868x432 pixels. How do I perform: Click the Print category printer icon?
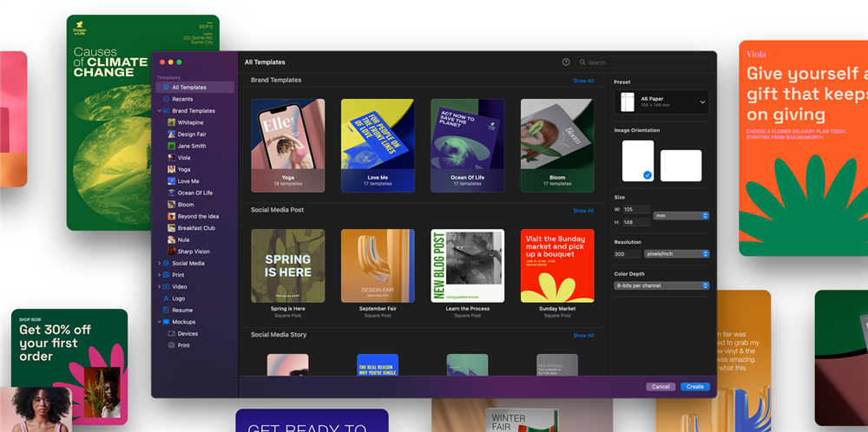(x=166, y=275)
